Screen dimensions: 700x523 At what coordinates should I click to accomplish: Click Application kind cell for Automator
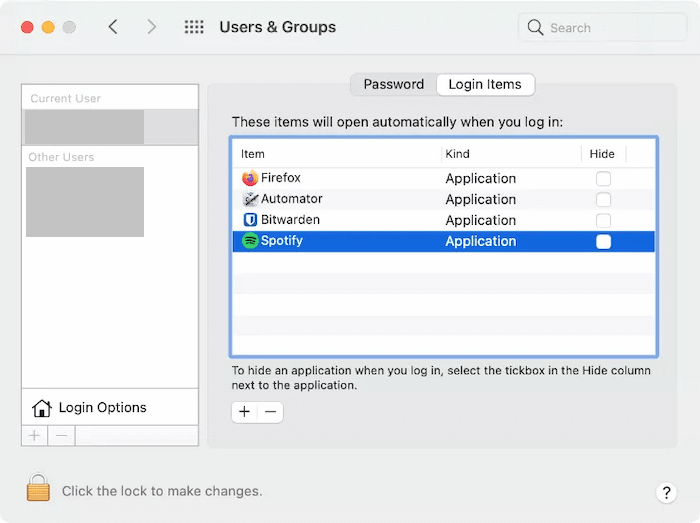pyautogui.click(x=480, y=199)
